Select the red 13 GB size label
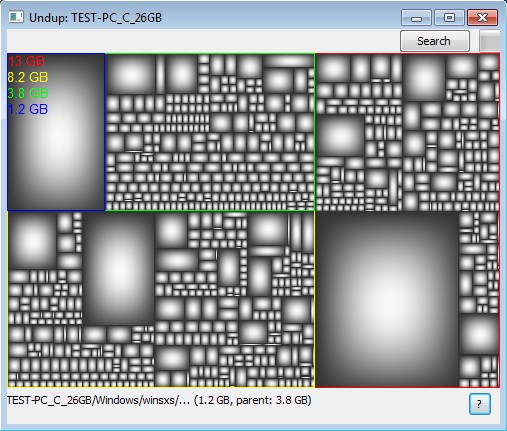 point(26,61)
